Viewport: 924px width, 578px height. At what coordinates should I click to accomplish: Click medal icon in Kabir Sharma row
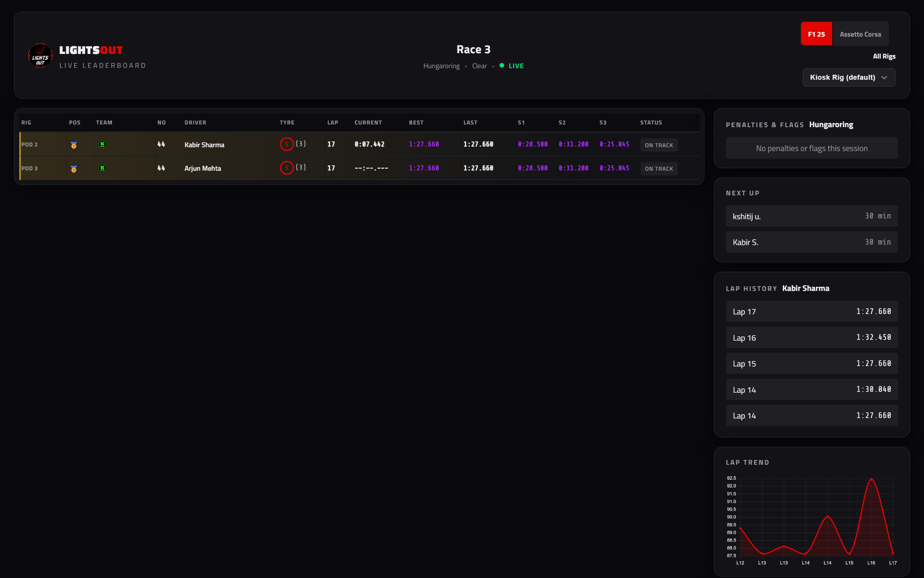pyautogui.click(x=74, y=145)
